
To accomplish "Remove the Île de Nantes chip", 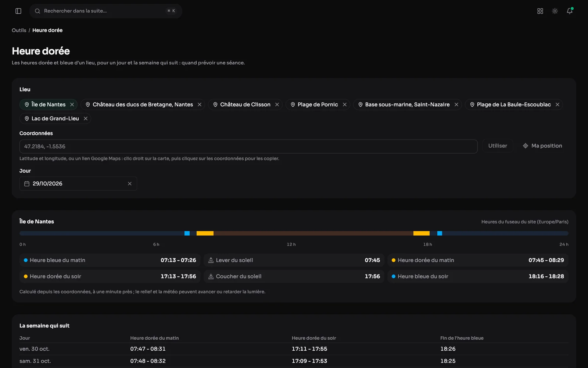I will 72,105.
